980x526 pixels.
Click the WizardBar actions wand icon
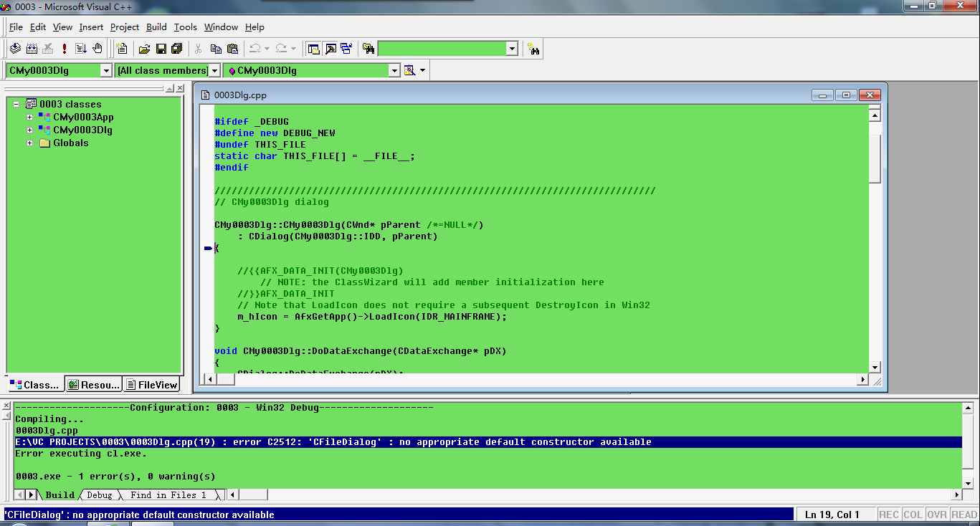click(409, 70)
